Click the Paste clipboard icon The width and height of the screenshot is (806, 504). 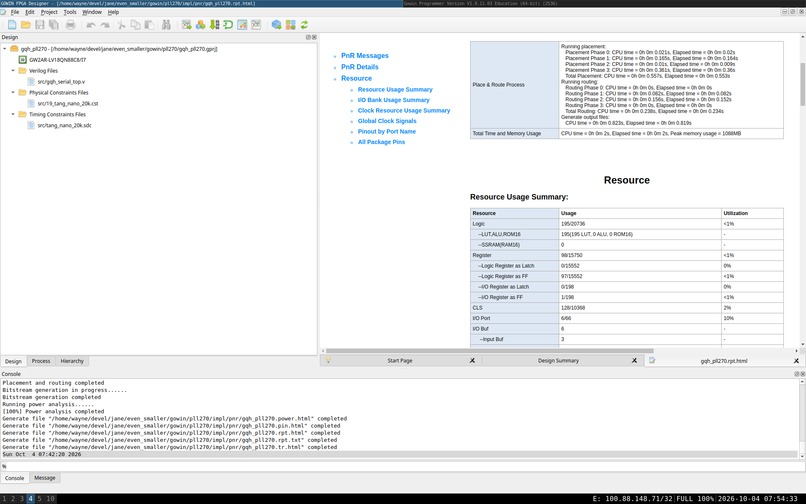[x=149, y=25]
